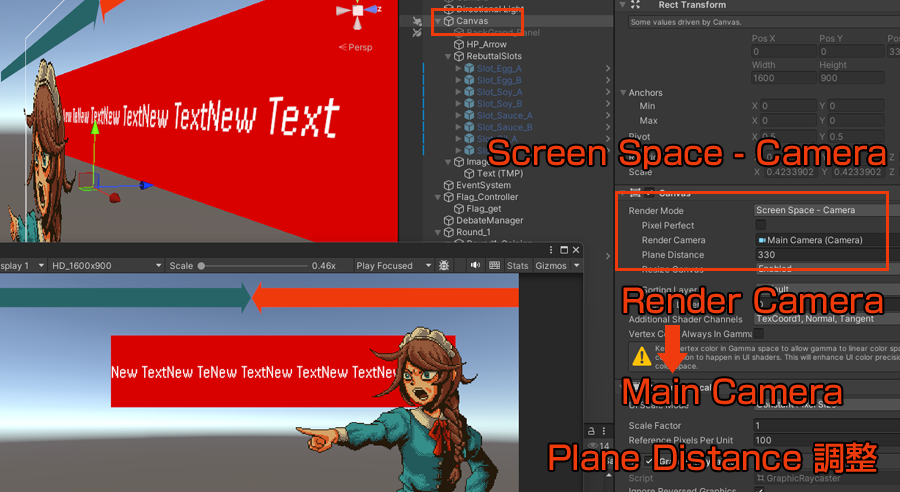
Task: Click the bug icon beside Play Focused
Action: (x=444, y=266)
